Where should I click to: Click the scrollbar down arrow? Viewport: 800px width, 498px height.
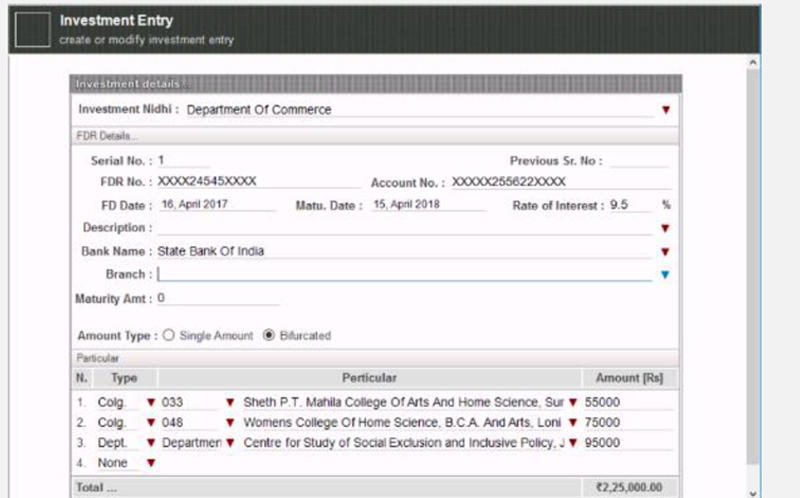point(753,493)
